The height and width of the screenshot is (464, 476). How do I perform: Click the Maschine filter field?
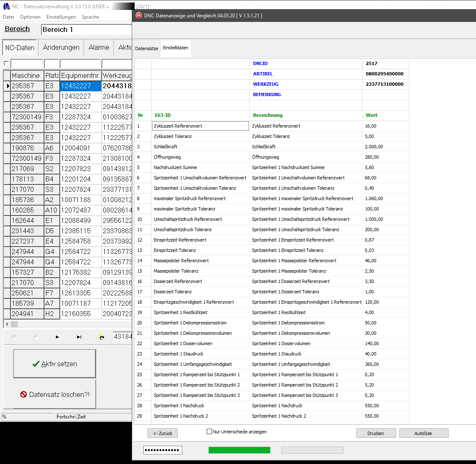tap(27, 64)
